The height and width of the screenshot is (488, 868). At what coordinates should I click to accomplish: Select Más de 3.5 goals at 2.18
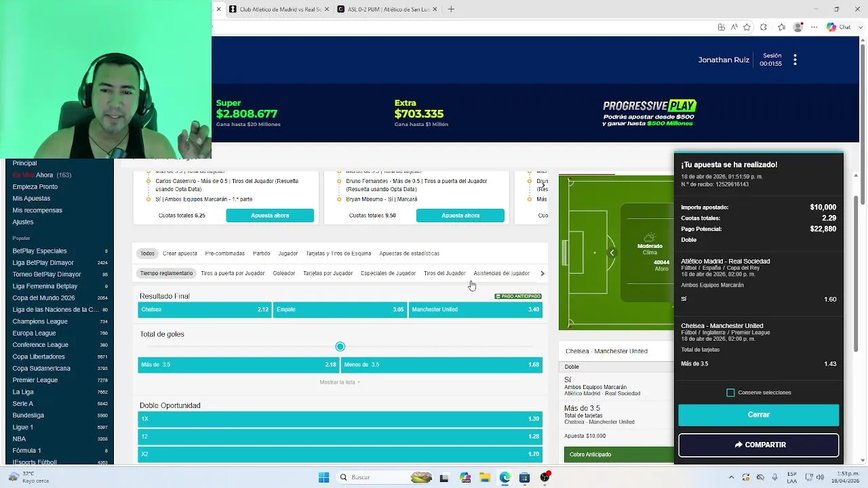tap(238, 365)
